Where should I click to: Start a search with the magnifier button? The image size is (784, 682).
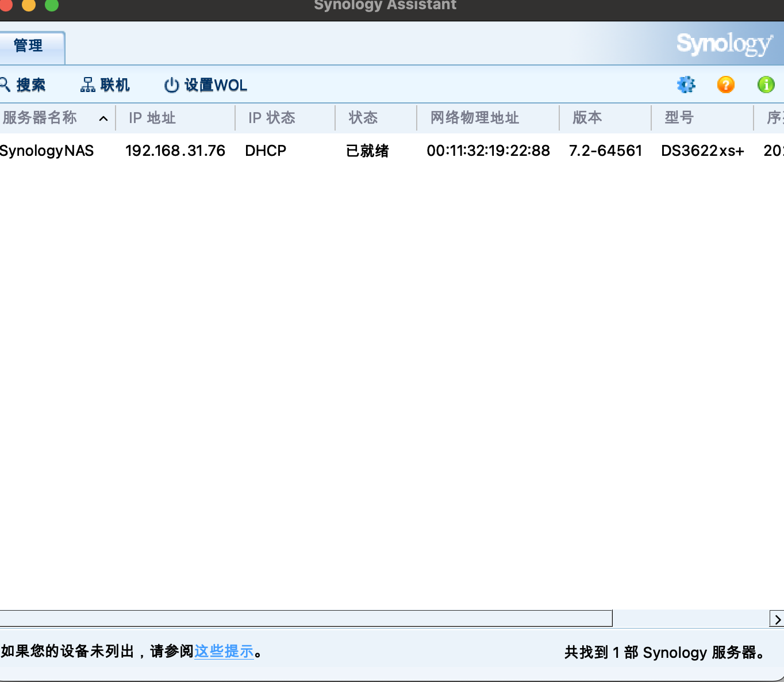point(23,85)
